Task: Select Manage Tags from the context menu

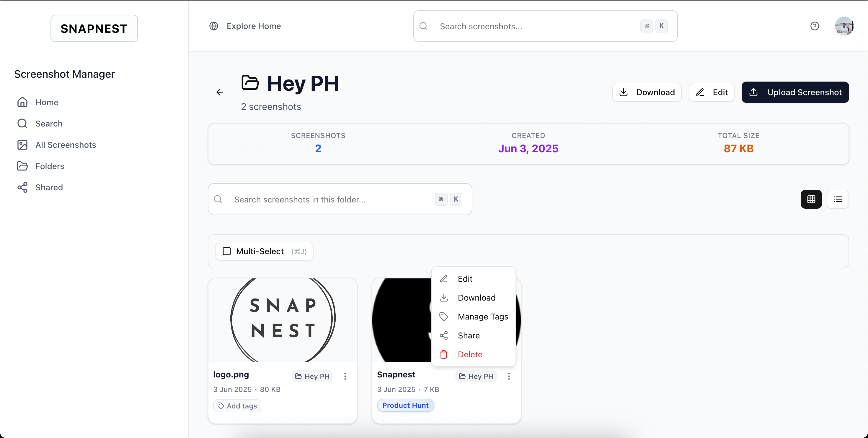Action: point(483,316)
